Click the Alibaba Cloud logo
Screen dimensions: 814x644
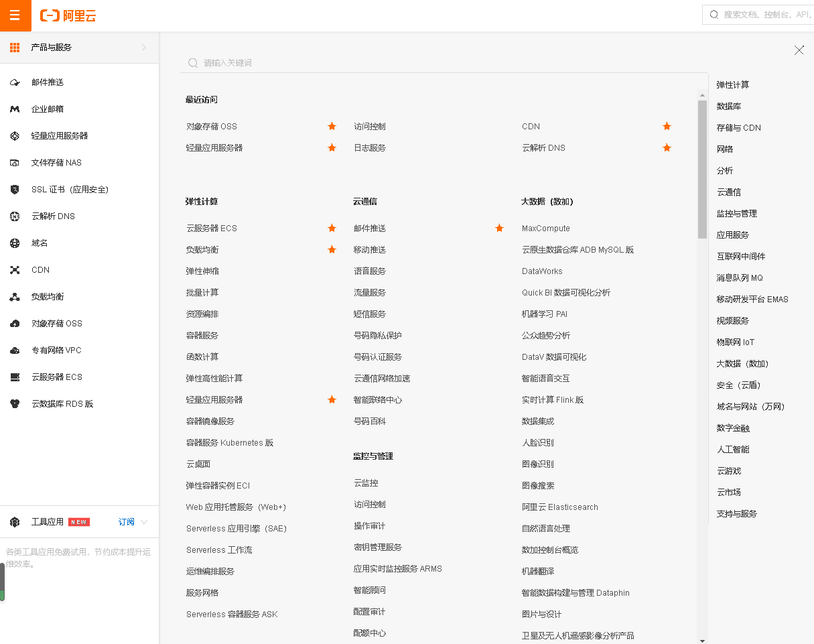[68, 15]
